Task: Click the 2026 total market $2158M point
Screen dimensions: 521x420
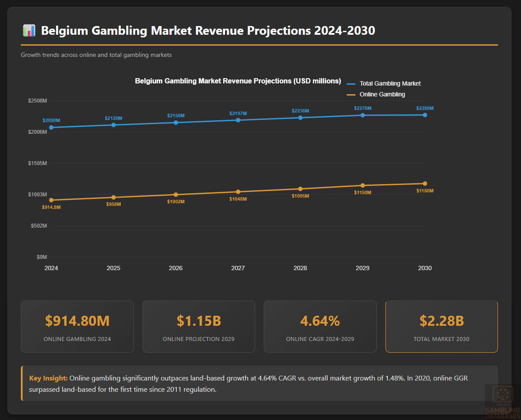Action: pos(176,122)
